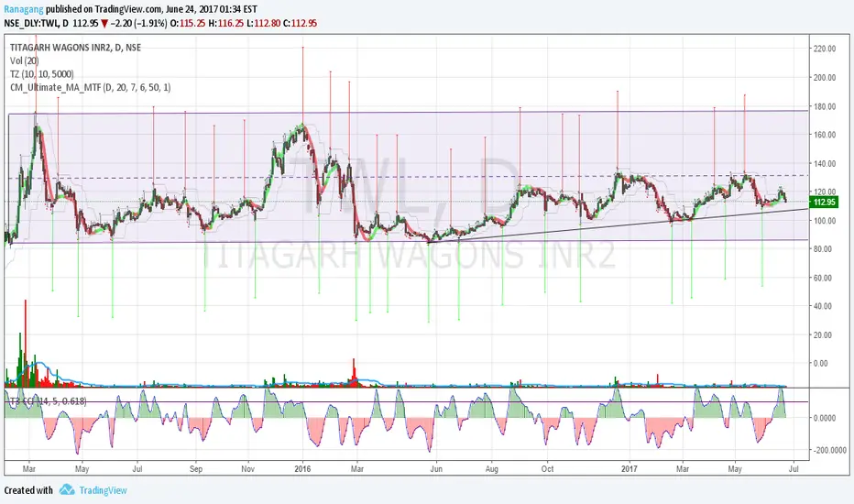
Task: Click the 200.00 price axis label
Action: [825, 77]
